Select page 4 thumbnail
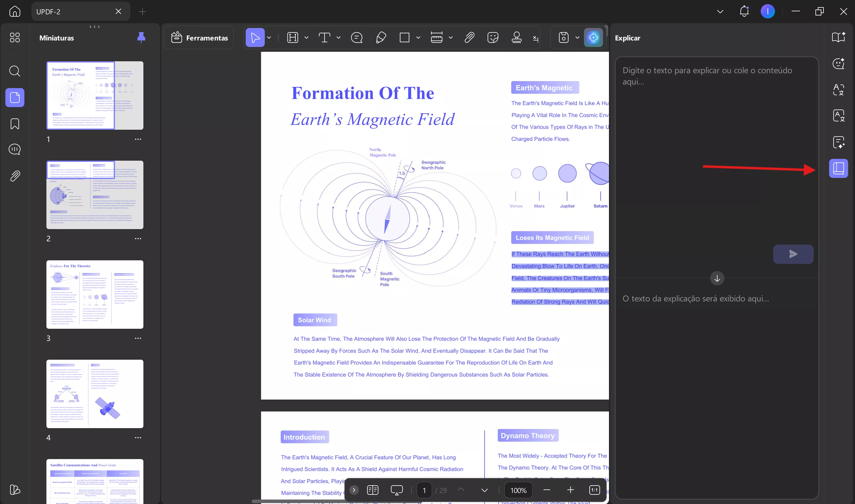Viewport: 855px width, 504px height. [x=95, y=394]
